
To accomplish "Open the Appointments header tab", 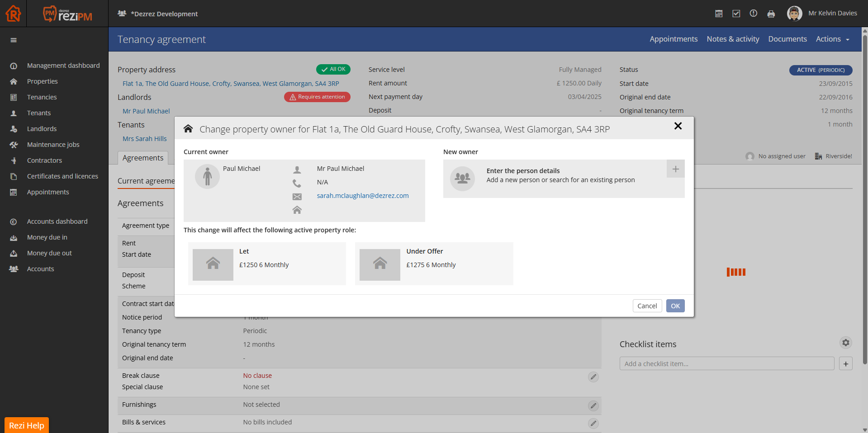I will (674, 39).
